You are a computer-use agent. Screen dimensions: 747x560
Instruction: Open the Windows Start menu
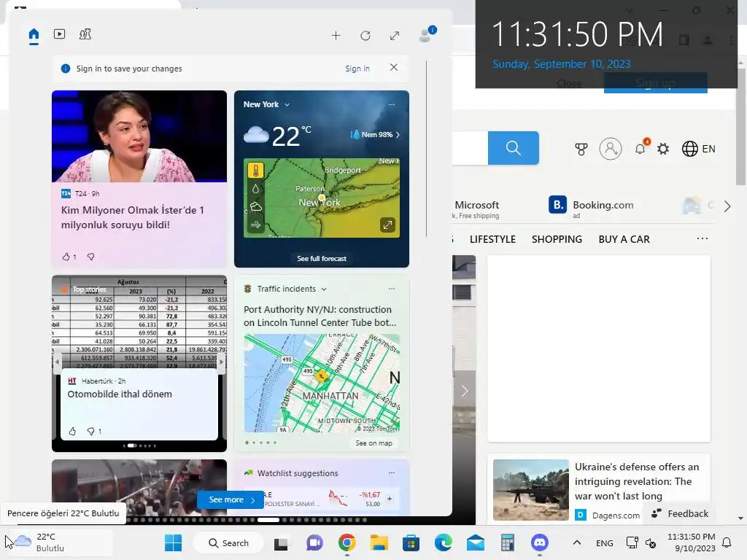173,542
